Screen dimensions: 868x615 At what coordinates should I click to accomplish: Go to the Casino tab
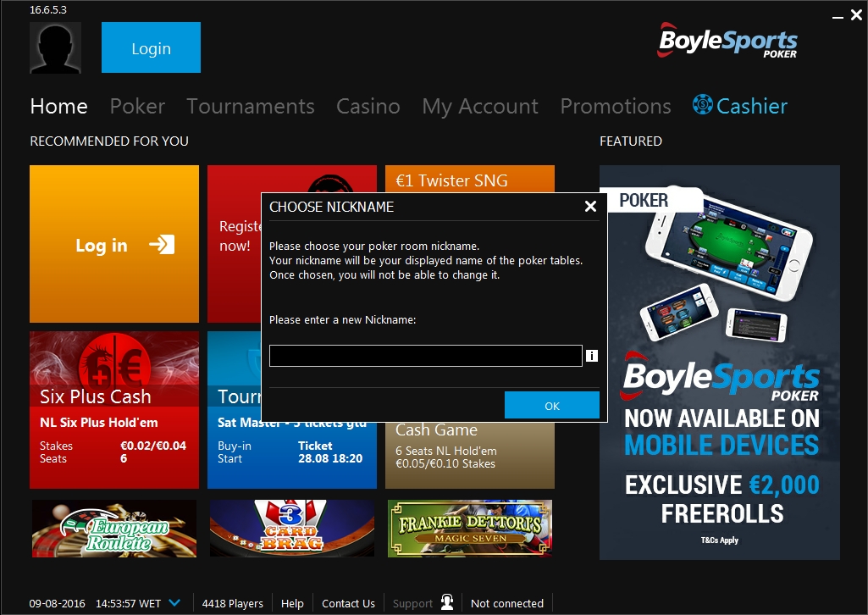click(x=368, y=106)
